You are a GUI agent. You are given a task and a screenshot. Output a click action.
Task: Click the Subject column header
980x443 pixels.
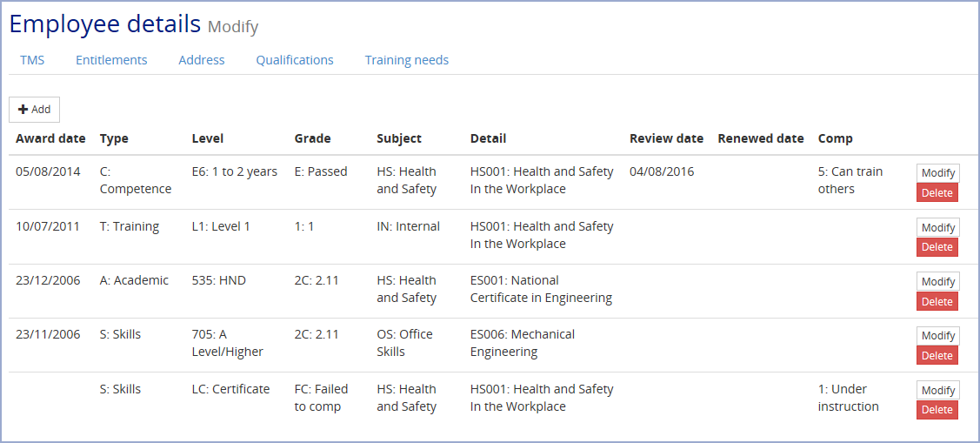point(399,139)
